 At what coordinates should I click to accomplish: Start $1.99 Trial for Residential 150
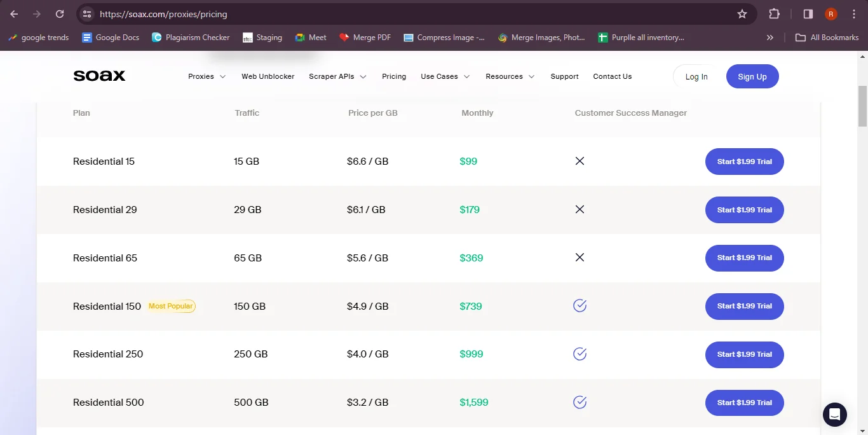click(x=745, y=306)
